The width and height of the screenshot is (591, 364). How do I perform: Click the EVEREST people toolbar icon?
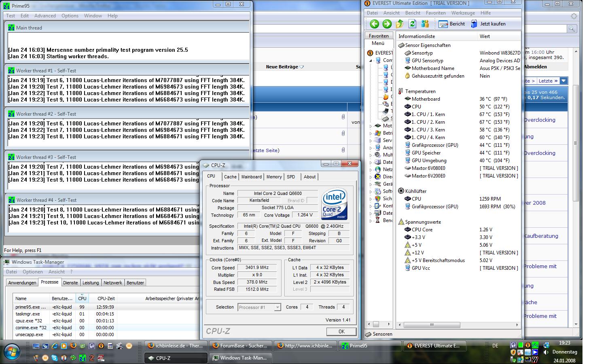pyautogui.click(x=425, y=24)
